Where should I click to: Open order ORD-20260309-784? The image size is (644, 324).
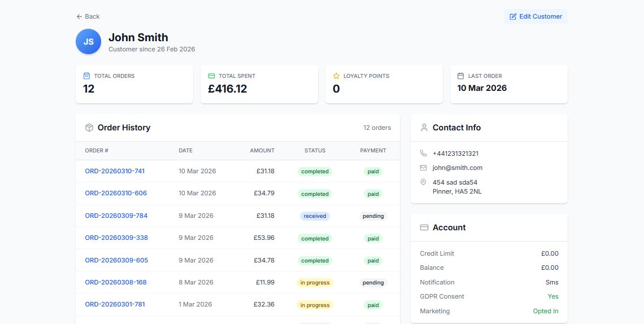(116, 216)
